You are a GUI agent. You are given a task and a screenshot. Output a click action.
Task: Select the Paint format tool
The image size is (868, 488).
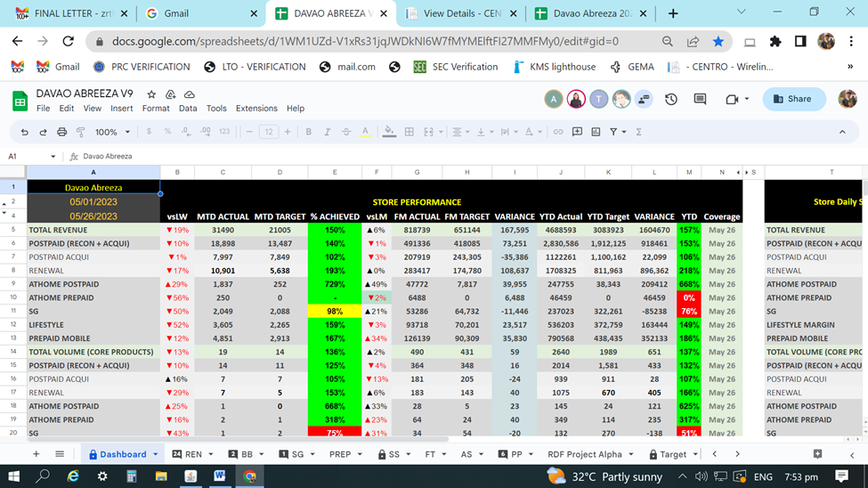pyautogui.click(x=80, y=132)
